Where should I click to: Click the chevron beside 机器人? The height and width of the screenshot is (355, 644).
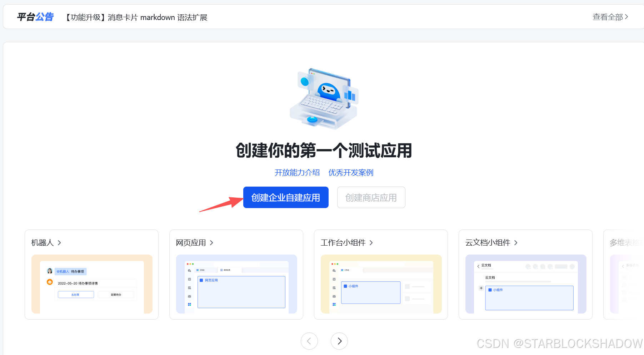point(60,243)
